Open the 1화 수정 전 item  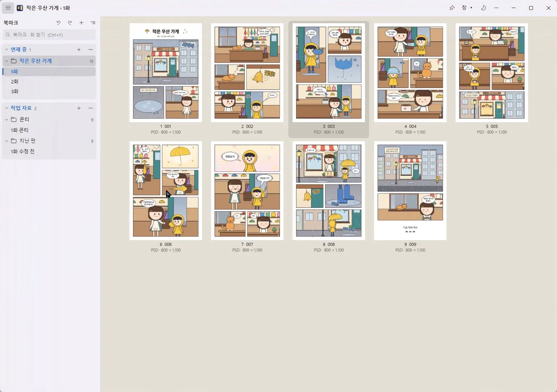[49, 151]
